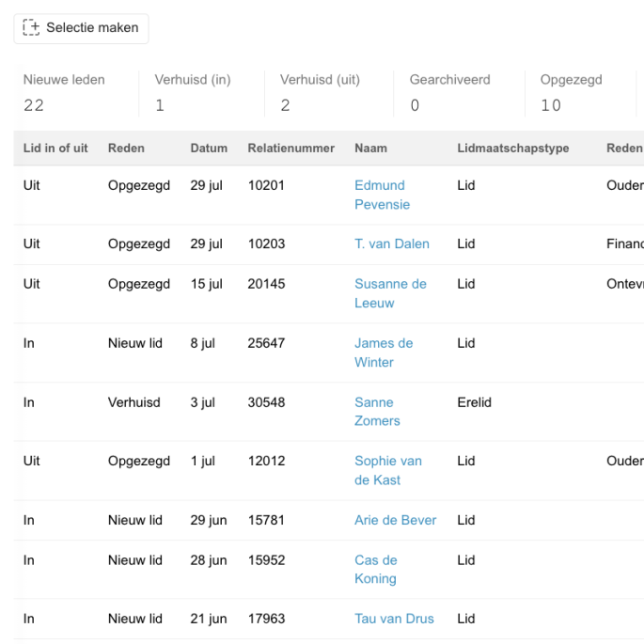Viewport: 644px width, 644px height.
Task: Open Arie de Bever member link
Action: pos(395,520)
